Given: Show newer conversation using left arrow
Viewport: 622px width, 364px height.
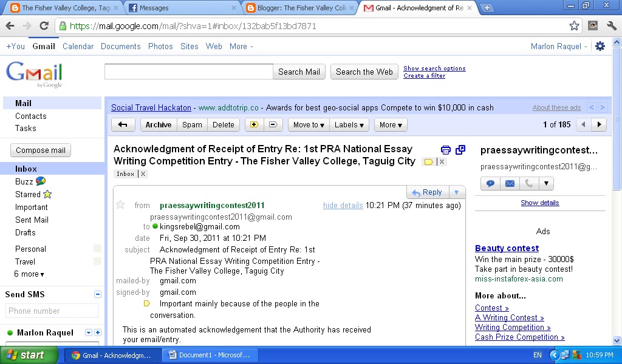Looking at the screenshot, I should click(x=583, y=125).
